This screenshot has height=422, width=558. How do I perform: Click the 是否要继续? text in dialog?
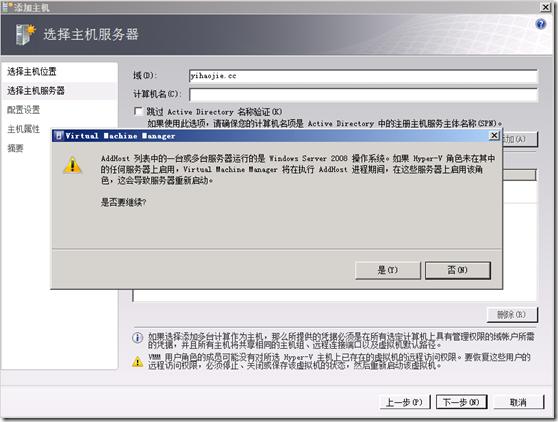click(x=123, y=202)
